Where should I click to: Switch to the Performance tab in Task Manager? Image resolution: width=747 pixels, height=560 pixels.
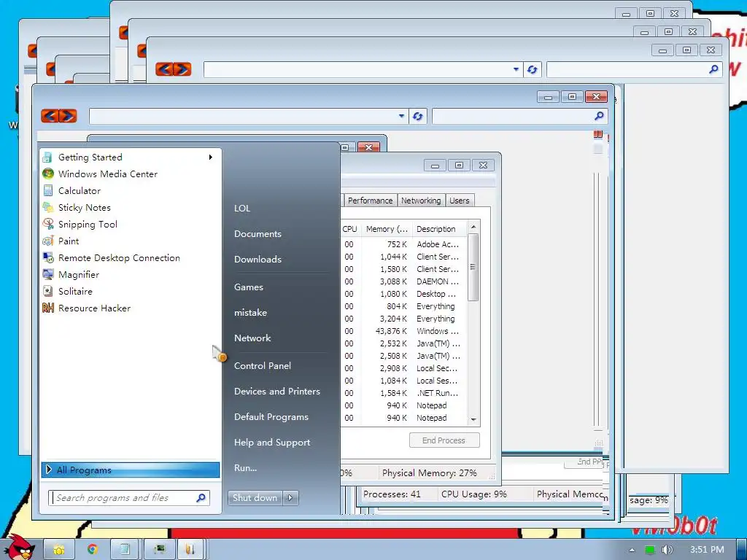tap(370, 201)
